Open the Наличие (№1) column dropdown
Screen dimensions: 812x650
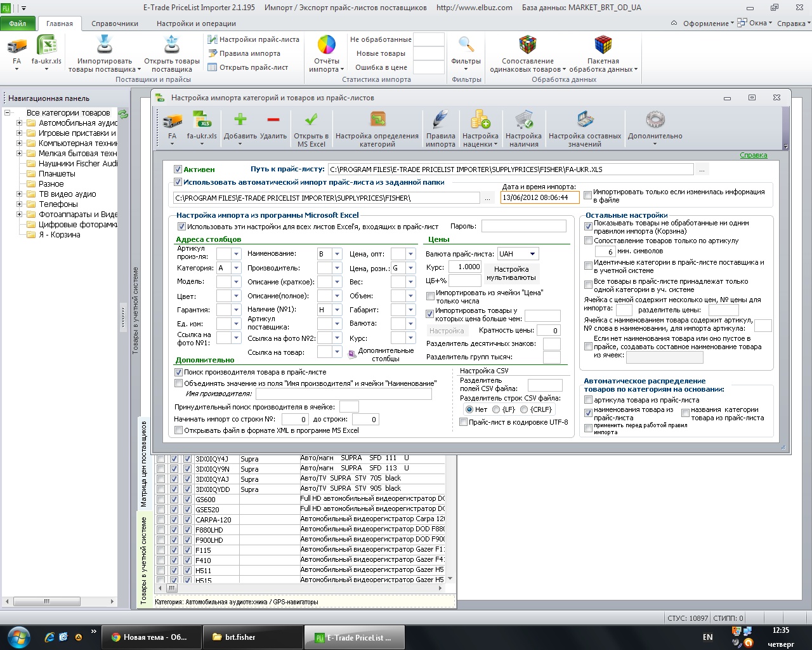(x=337, y=309)
